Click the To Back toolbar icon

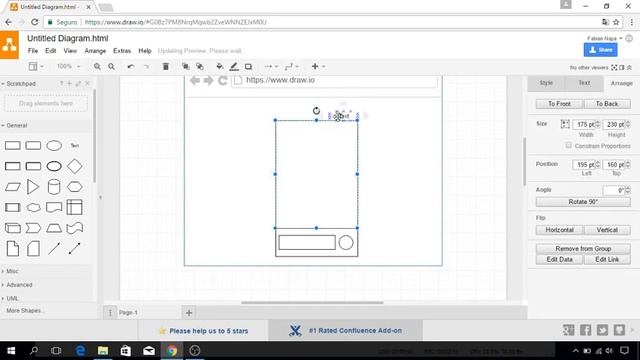[x=200, y=67]
